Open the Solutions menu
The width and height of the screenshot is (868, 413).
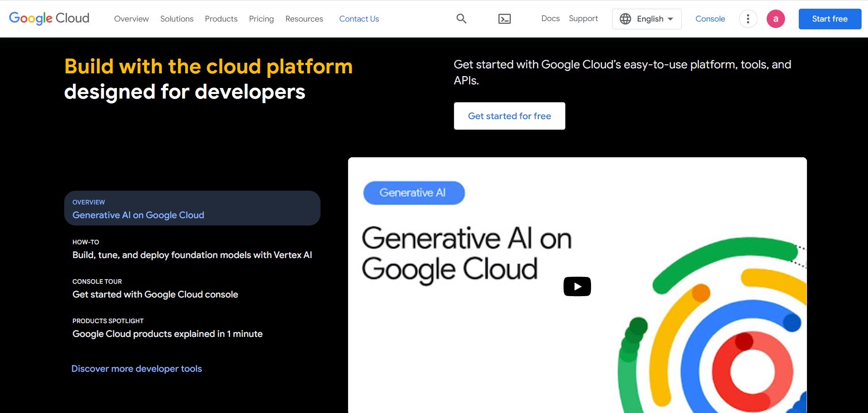click(177, 19)
